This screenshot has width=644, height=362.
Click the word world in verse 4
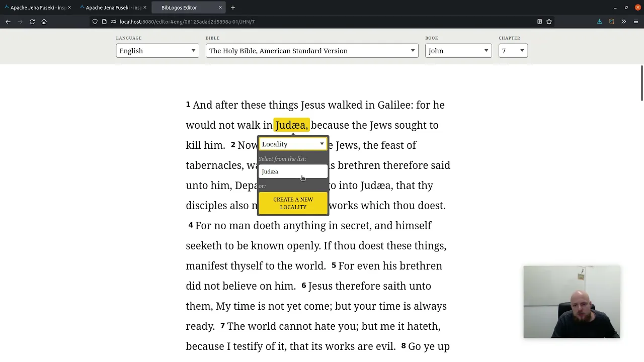(310, 266)
